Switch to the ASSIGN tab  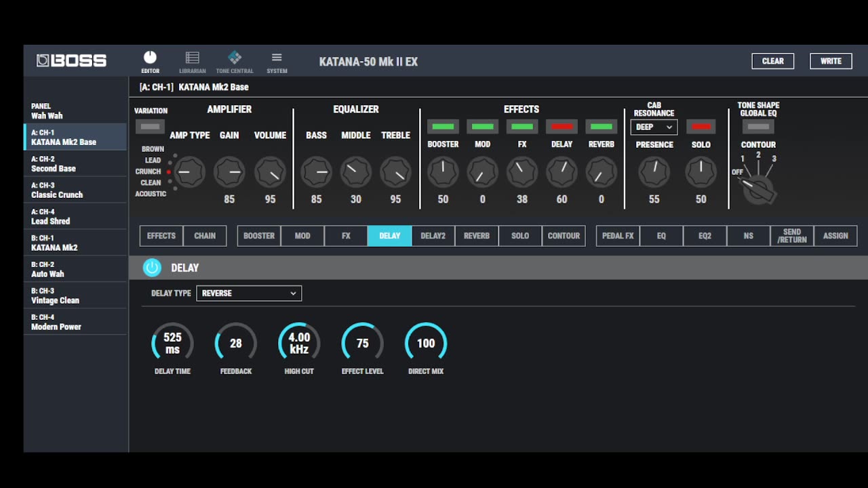point(835,236)
